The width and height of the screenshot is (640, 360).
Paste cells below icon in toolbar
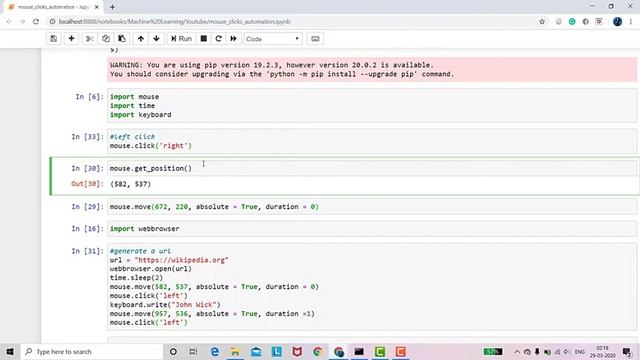click(122, 39)
